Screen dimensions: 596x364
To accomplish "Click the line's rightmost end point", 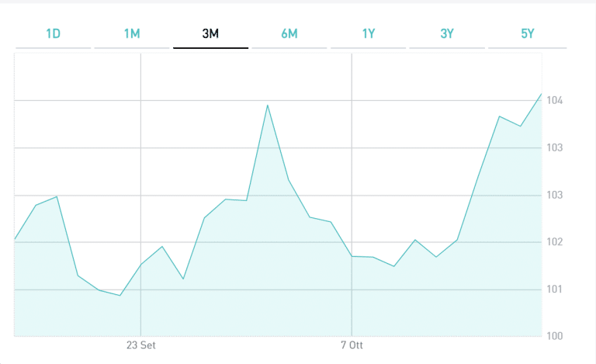I will 542,93.
